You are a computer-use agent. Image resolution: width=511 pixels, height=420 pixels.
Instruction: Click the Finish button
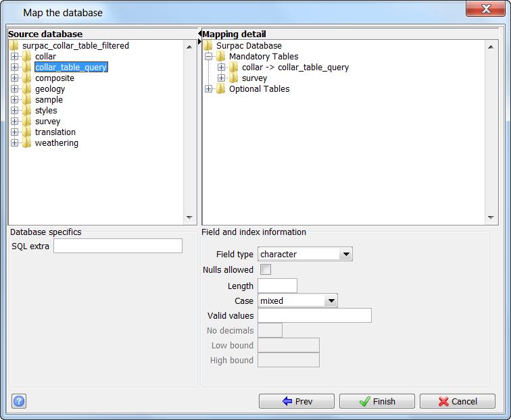tap(377, 401)
